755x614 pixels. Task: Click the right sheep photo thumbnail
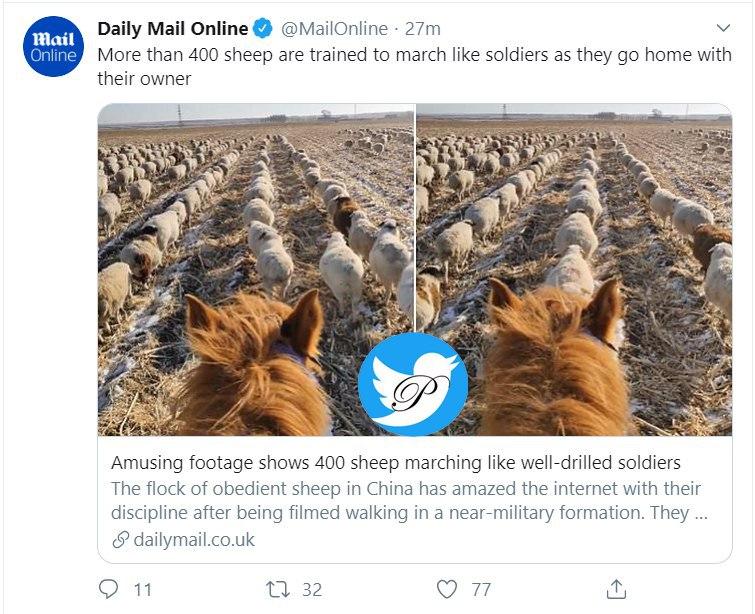click(574, 270)
